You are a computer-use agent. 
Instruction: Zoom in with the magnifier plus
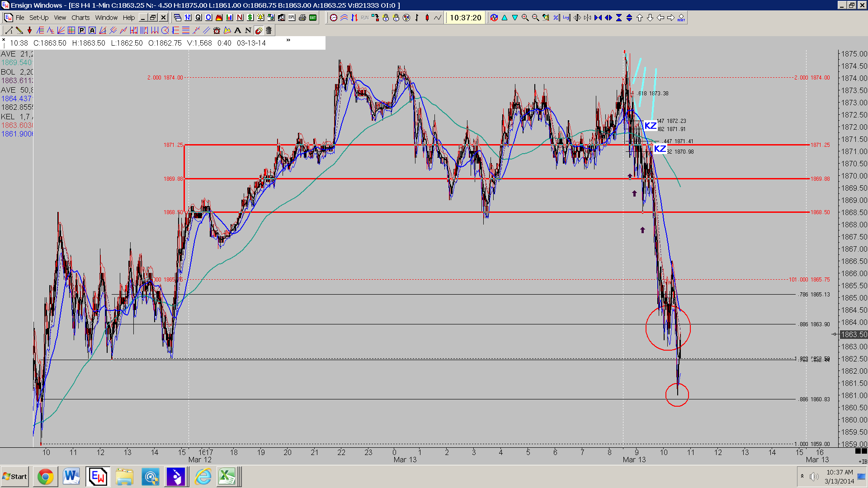pos(525,18)
